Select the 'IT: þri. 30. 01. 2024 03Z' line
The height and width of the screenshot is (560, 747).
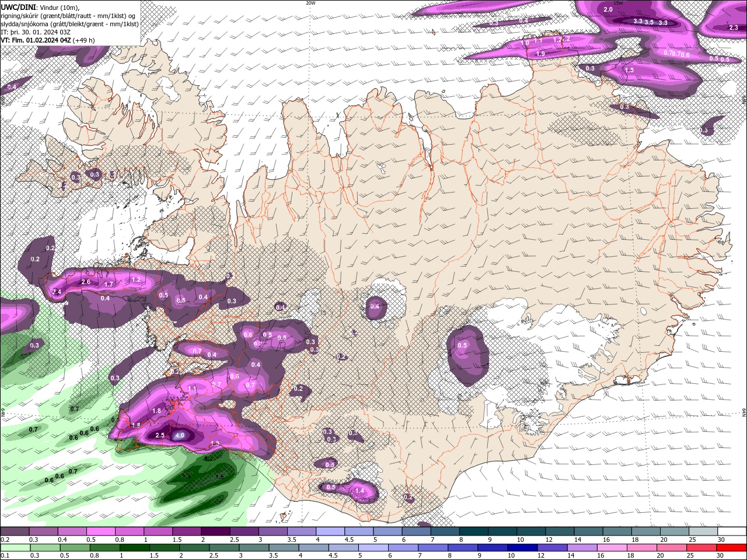(x=37, y=32)
